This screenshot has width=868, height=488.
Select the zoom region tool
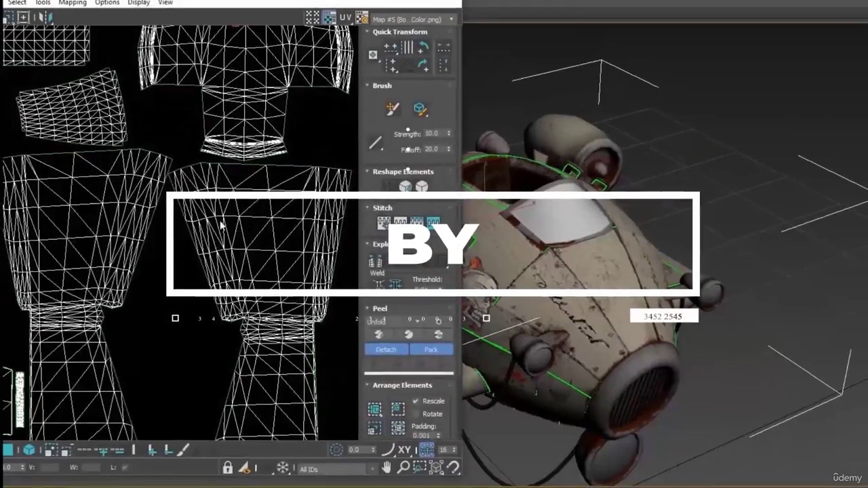(x=420, y=468)
